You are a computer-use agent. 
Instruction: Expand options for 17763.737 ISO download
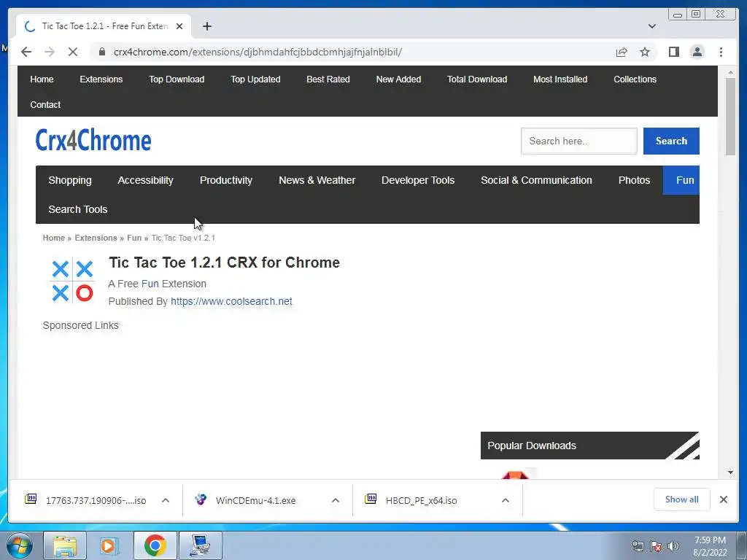166,500
